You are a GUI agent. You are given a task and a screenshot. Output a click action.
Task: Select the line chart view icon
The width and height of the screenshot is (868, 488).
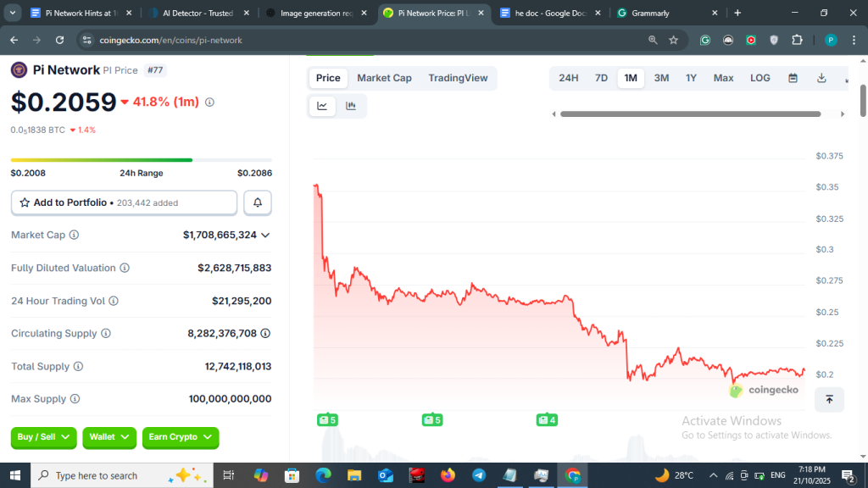tap(322, 106)
